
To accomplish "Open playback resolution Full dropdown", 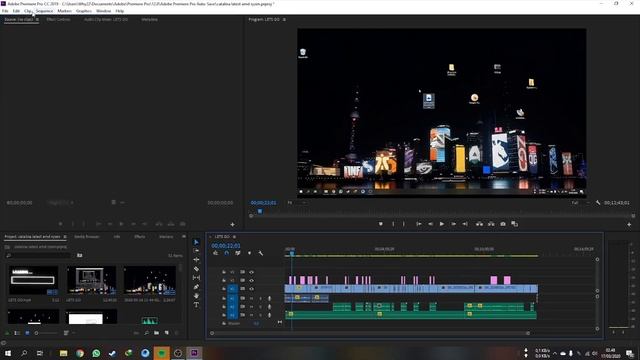I will point(580,202).
